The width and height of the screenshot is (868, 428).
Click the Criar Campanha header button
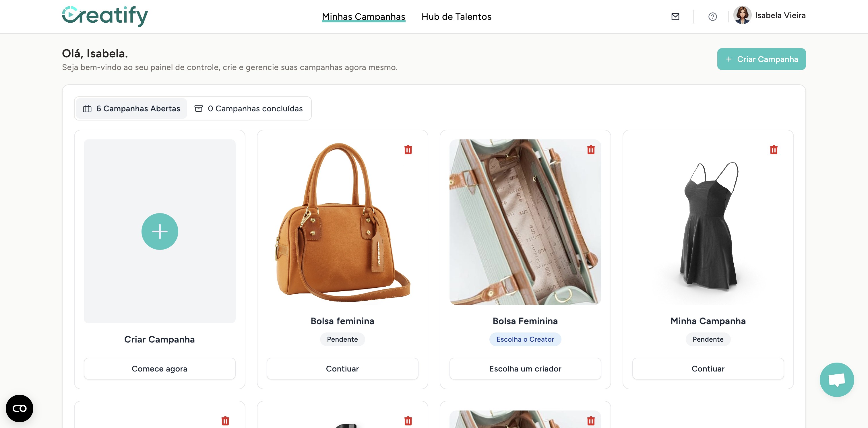pyautogui.click(x=761, y=59)
